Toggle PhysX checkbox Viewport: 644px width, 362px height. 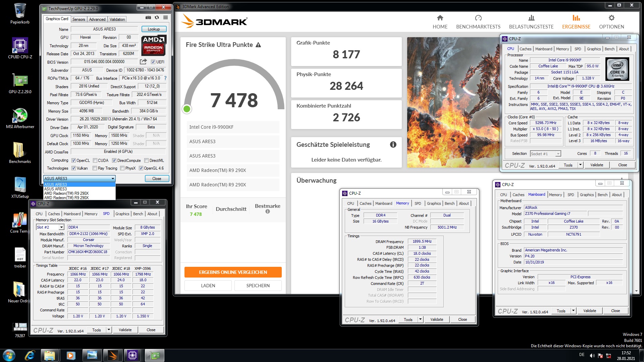pos(122,168)
